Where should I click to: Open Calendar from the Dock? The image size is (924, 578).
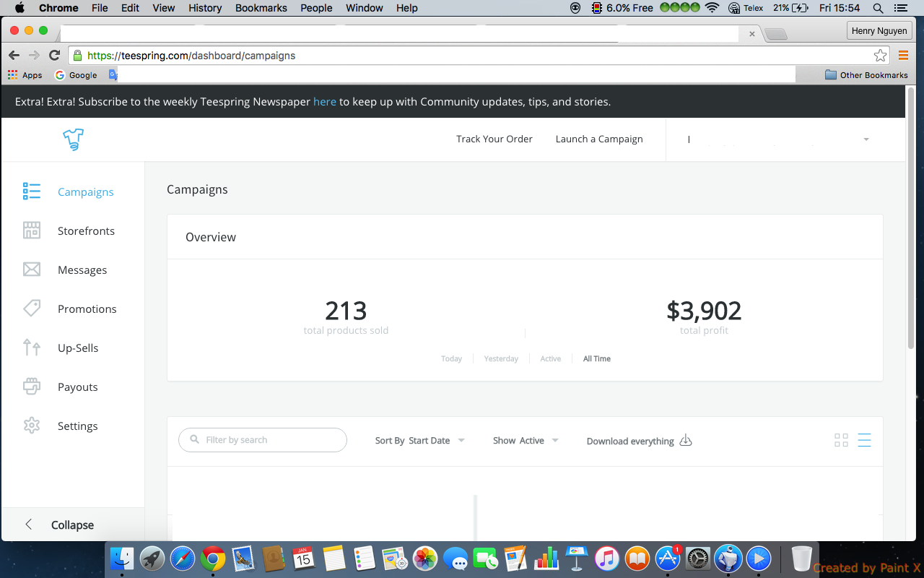point(304,558)
